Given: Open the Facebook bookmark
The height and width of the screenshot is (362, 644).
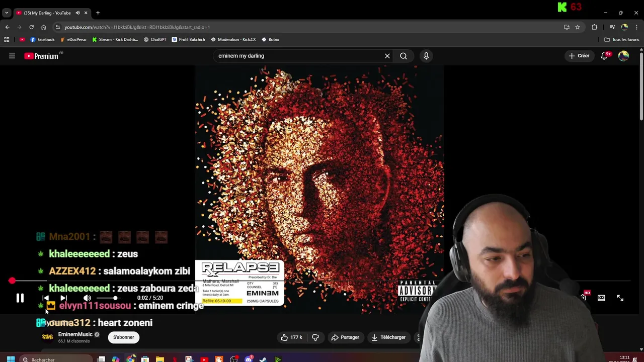Looking at the screenshot, I should pyautogui.click(x=42, y=39).
